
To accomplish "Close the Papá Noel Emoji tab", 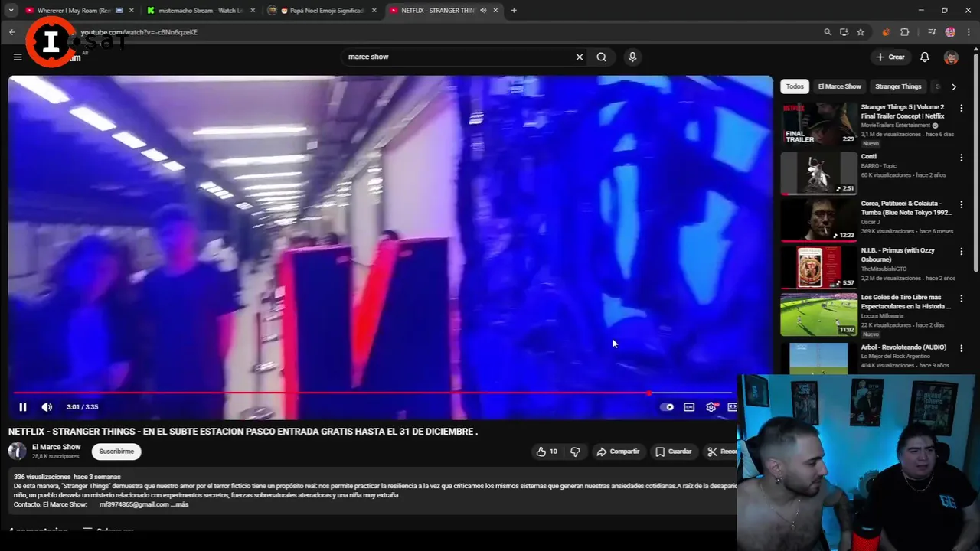I will (374, 11).
